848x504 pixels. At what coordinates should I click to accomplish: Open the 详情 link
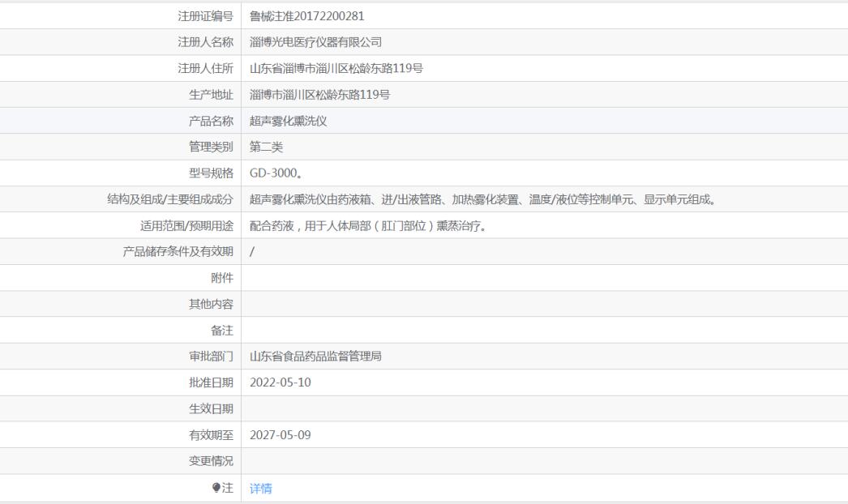point(261,489)
